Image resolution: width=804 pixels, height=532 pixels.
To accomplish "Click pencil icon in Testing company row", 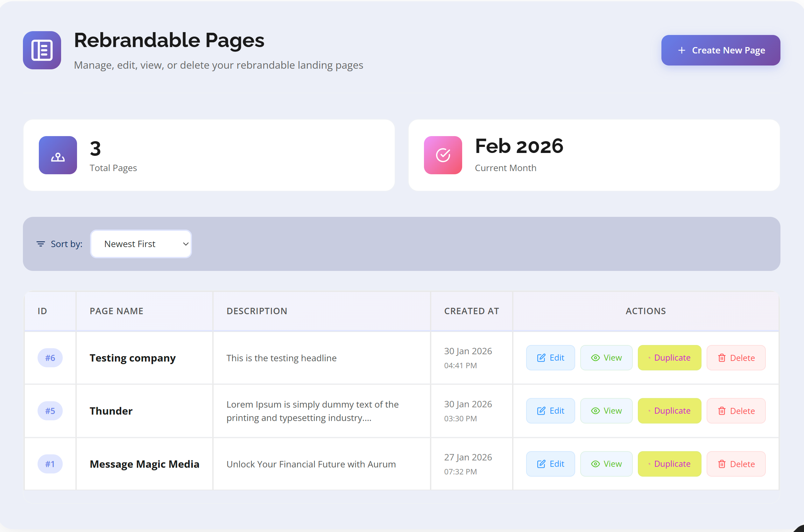I will (541, 358).
